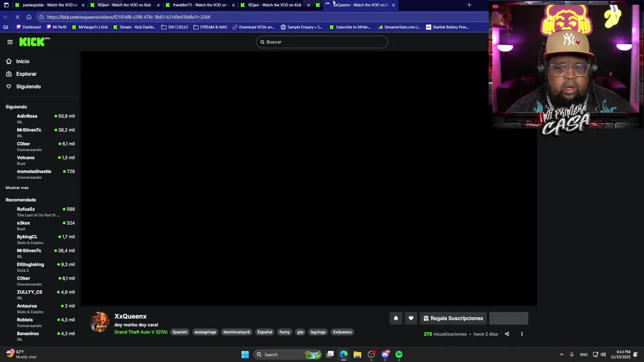Close the paolaojedda browser tab
Image resolution: width=644 pixels, height=362 pixels.
point(83,5)
